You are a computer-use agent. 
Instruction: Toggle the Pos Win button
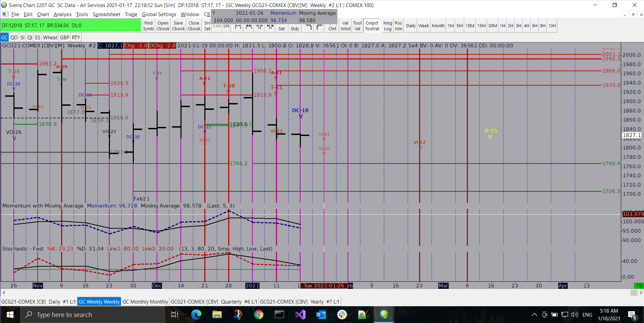tap(399, 26)
